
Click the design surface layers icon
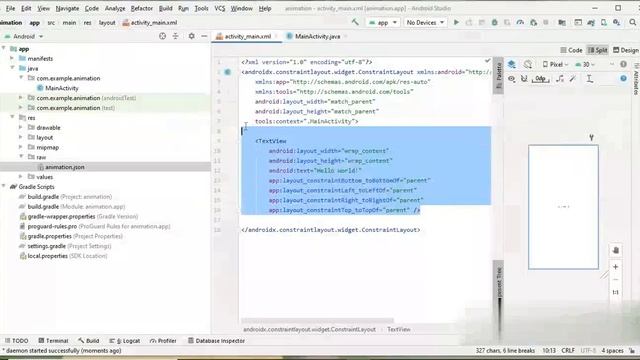tap(511, 64)
